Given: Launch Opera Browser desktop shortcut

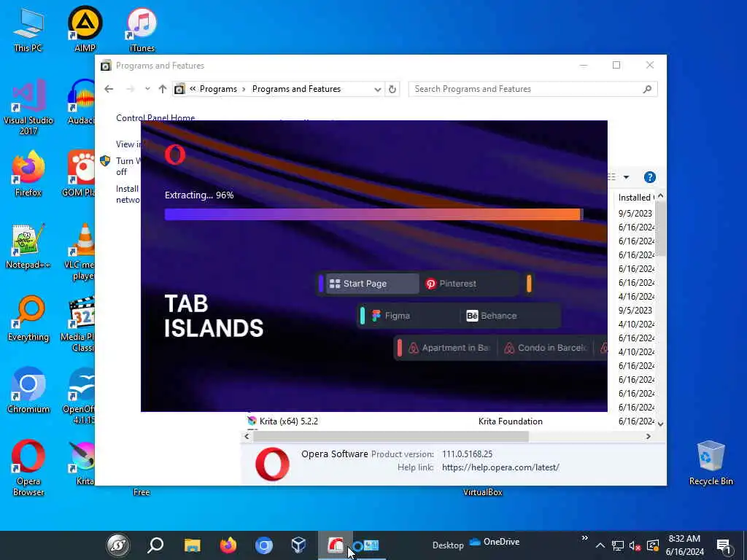Looking at the screenshot, I should (x=28, y=467).
